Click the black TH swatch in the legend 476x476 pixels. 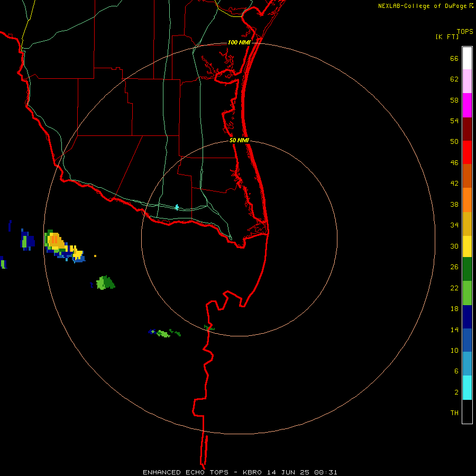coord(467,411)
